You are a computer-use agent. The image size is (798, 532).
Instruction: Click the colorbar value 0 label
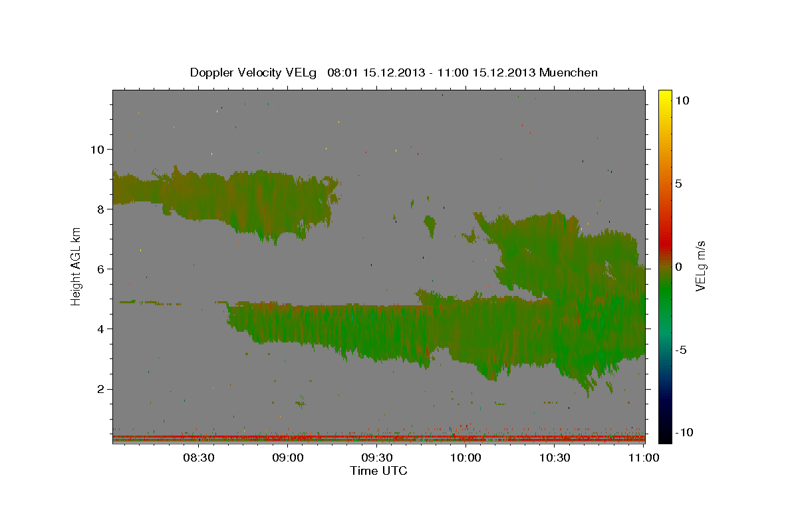(678, 266)
